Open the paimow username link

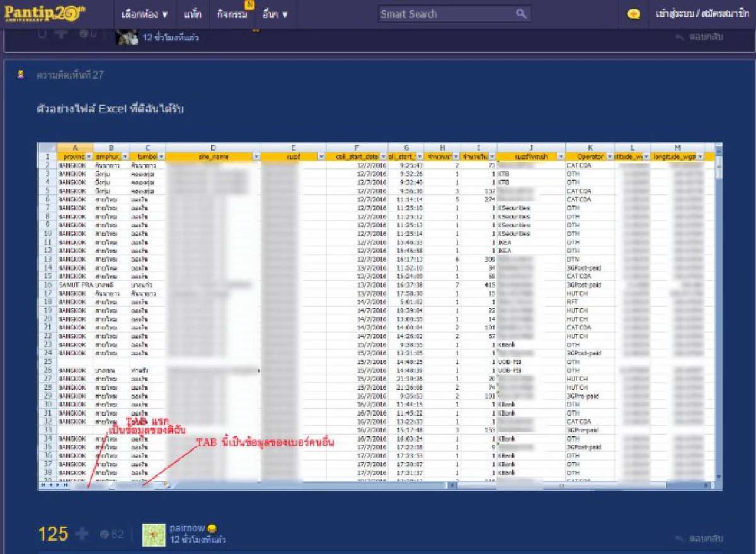[x=187, y=529]
